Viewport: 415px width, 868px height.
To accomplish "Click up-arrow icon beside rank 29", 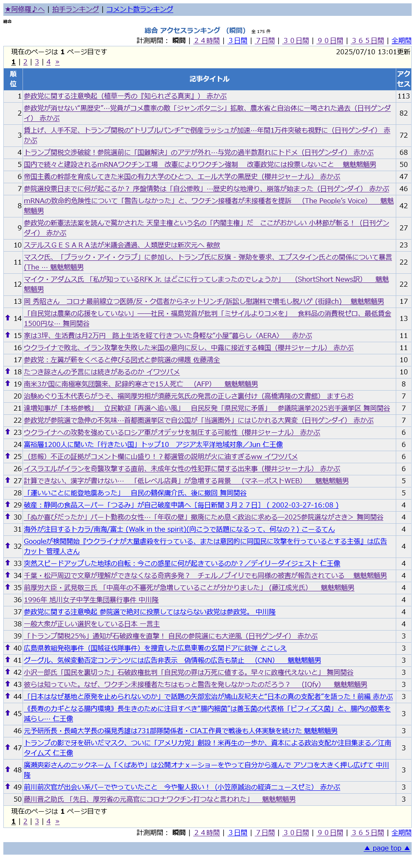I will pyautogui.click(x=8, y=504).
